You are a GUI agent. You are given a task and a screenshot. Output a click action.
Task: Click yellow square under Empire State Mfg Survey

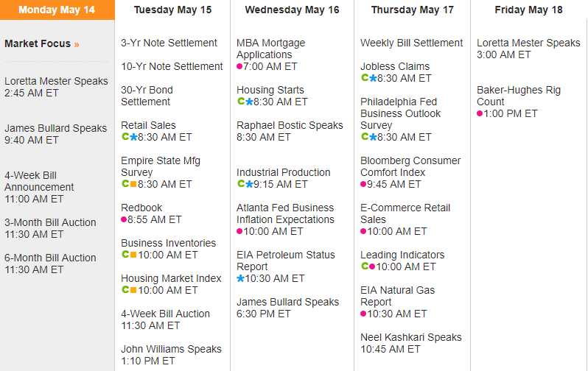click(133, 184)
